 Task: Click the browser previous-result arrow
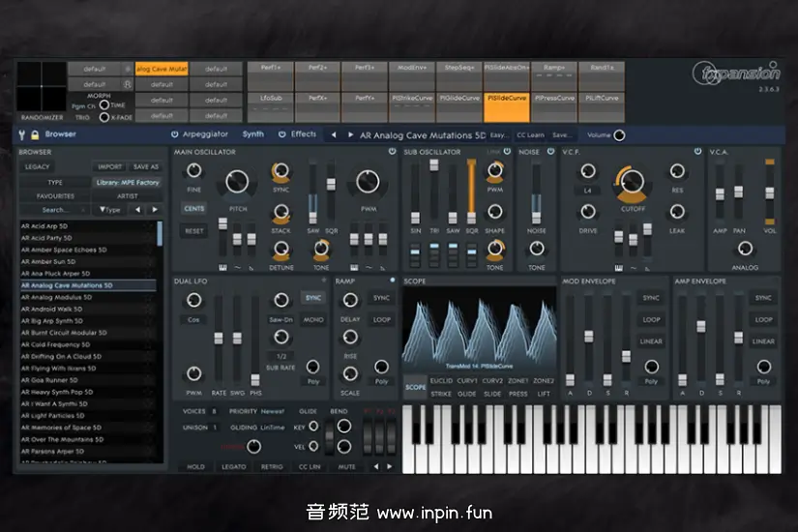pos(137,209)
